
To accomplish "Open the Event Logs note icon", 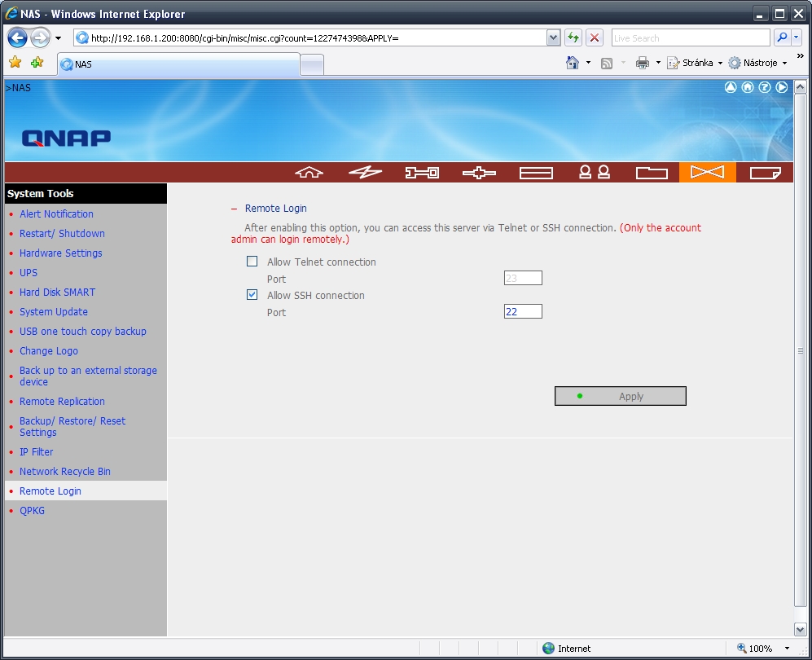I will coord(765,173).
